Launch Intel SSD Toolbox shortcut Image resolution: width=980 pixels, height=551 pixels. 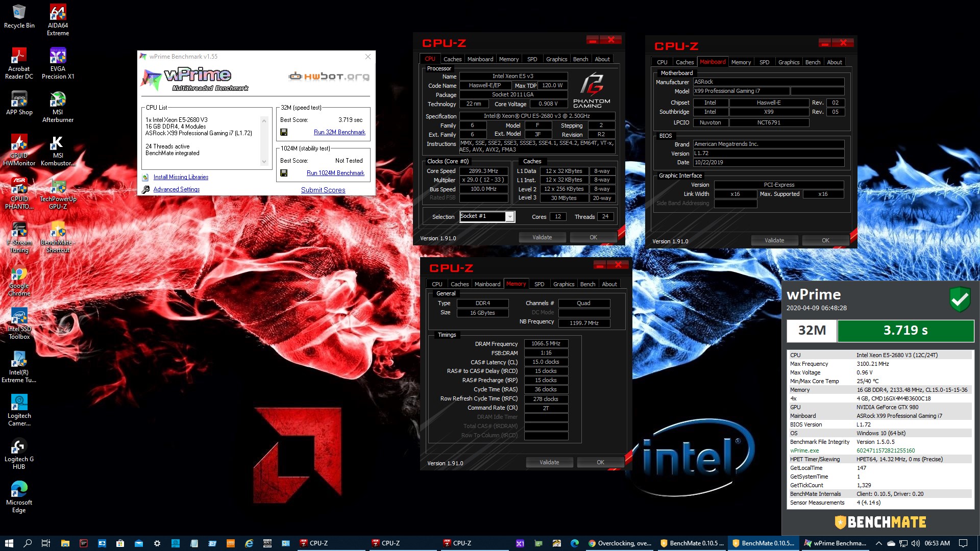point(19,323)
